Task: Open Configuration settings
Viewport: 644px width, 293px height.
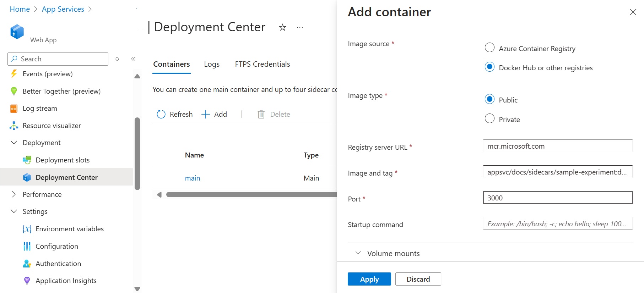Action: [57, 246]
